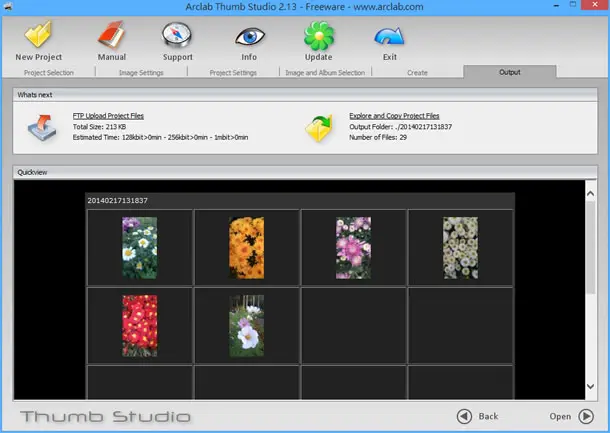The width and height of the screenshot is (610, 433).
Task: Click the Quickview scrollbar down arrow
Action: click(591, 386)
